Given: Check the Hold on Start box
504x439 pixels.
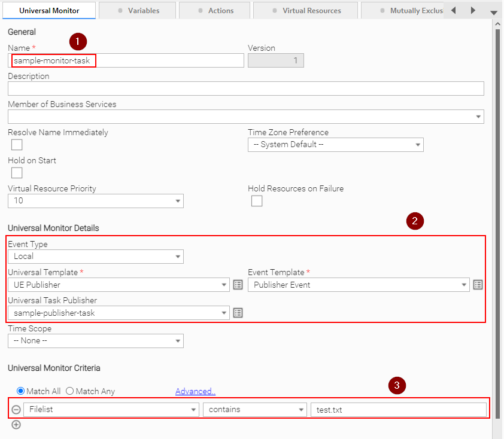Looking at the screenshot, I should pyautogui.click(x=17, y=173).
